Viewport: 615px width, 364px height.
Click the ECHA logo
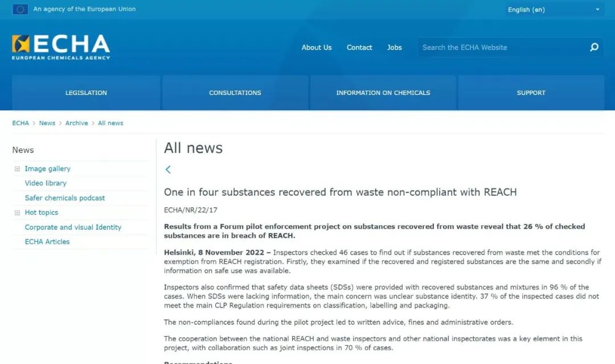(x=61, y=47)
